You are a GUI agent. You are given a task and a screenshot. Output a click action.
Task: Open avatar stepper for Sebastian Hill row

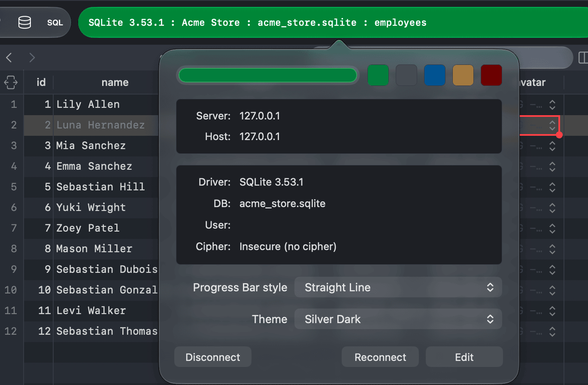tap(553, 187)
